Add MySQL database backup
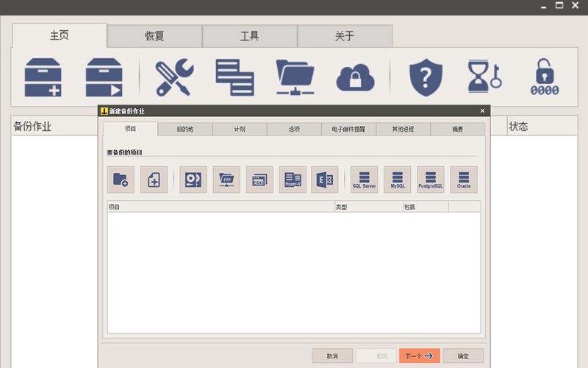588x368 pixels. [x=398, y=180]
